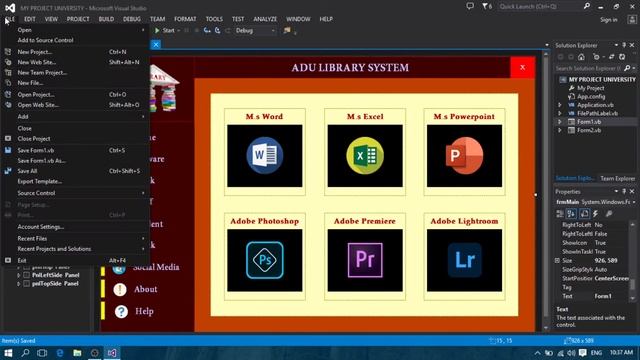The width and height of the screenshot is (640, 360).
Task: Choose Export Template... in the File menu
Action: (x=75, y=181)
